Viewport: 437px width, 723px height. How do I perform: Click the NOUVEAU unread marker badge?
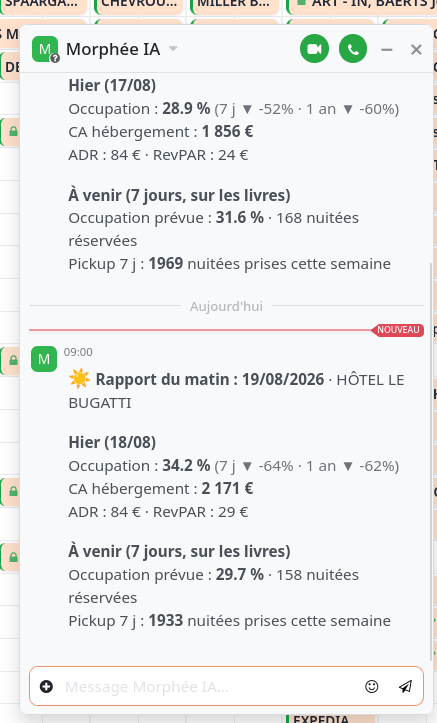tap(398, 330)
